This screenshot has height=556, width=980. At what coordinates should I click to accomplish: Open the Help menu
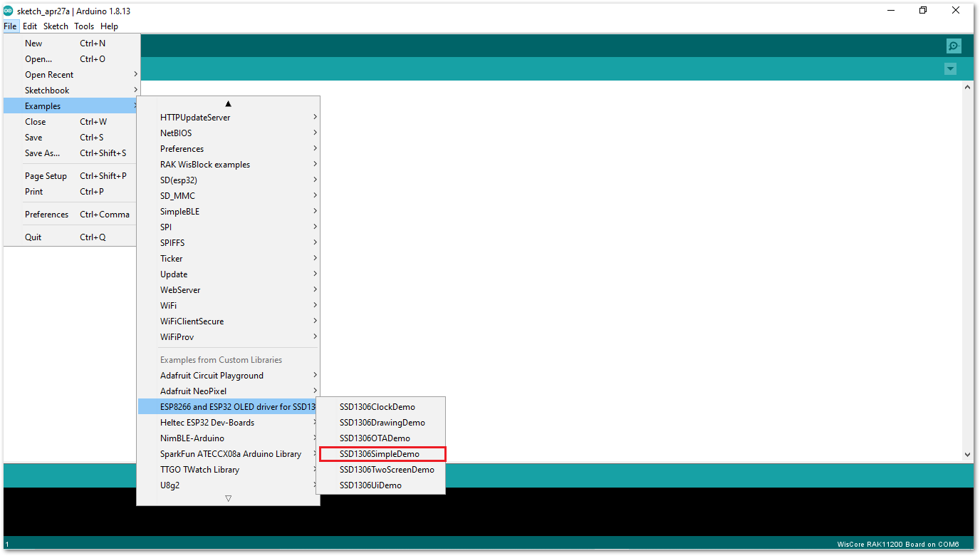click(109, 26)
